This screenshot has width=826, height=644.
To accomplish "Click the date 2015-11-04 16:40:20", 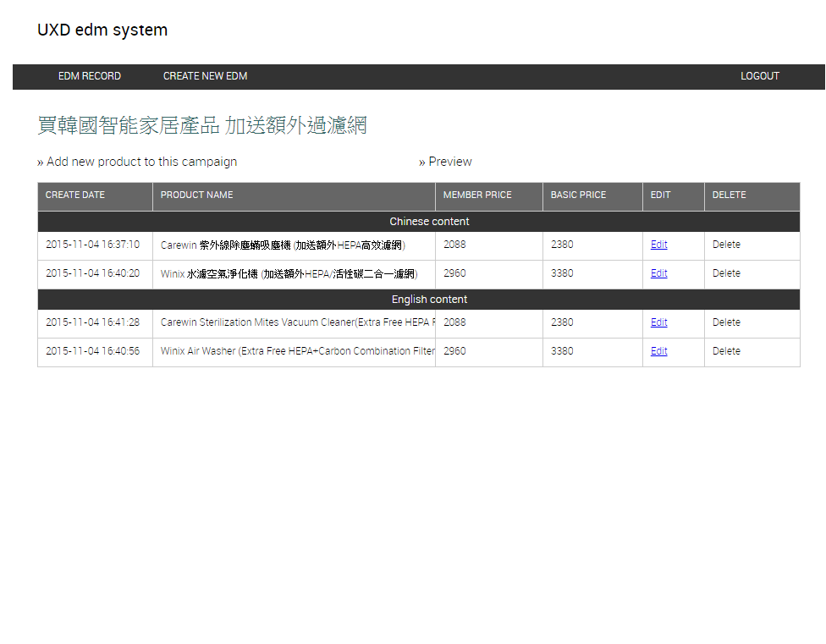I will [x=93, y=274].
